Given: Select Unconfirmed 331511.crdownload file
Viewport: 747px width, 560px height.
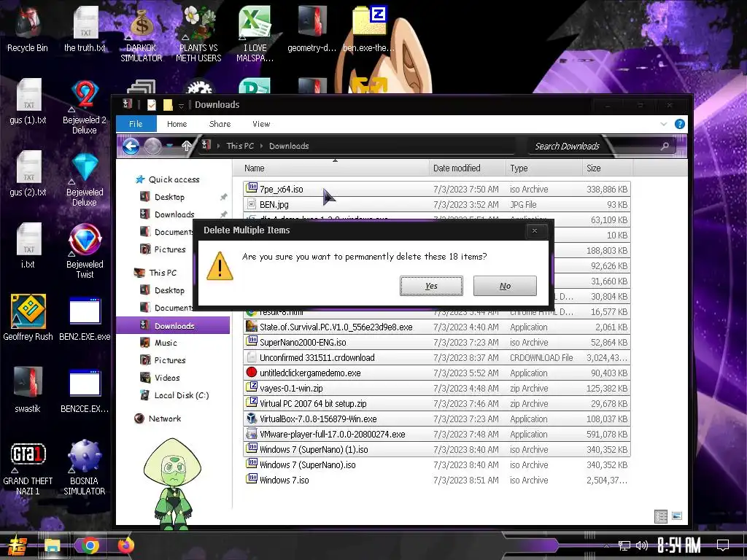Looking at the screenshot, I should point(436,357).
